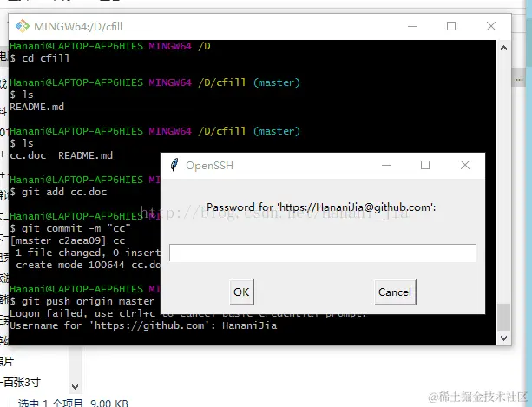Minimize the OpenSSH dialog
Image resolution: width=532 pixels, height=407 pixels.
point(386,165)
